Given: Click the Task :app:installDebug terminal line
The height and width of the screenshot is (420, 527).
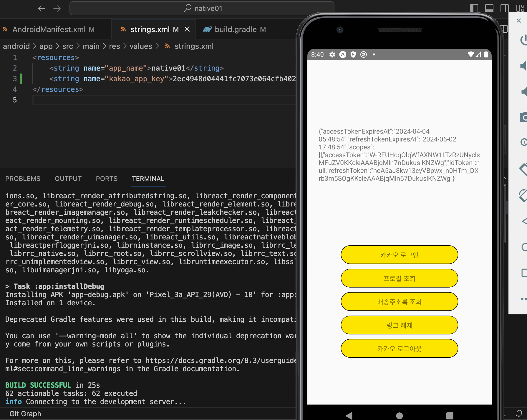Looking at the screenshot, I should point(55,286).
